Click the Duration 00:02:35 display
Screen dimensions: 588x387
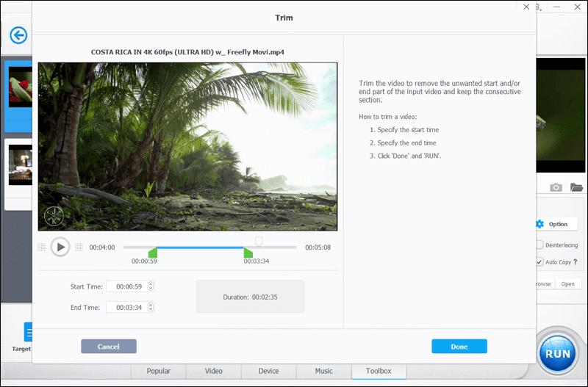click(x=250, y=297)
